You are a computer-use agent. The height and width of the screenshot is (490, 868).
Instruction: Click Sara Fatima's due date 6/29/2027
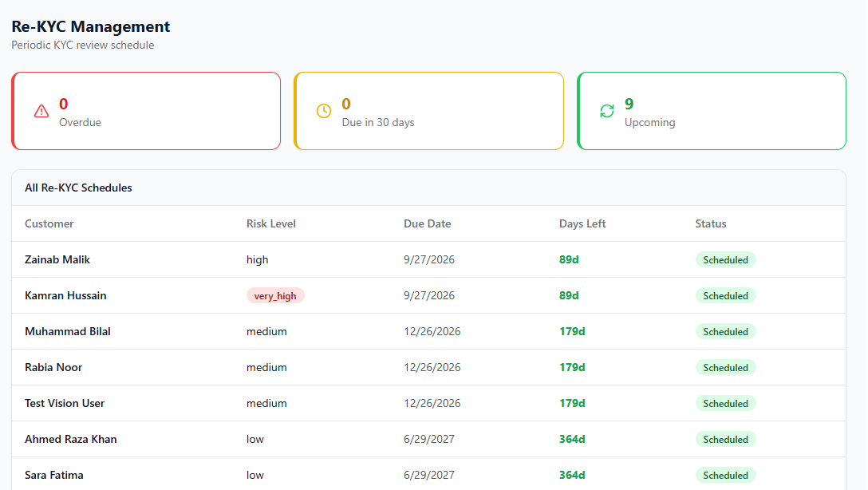click(x=429, y=476)
